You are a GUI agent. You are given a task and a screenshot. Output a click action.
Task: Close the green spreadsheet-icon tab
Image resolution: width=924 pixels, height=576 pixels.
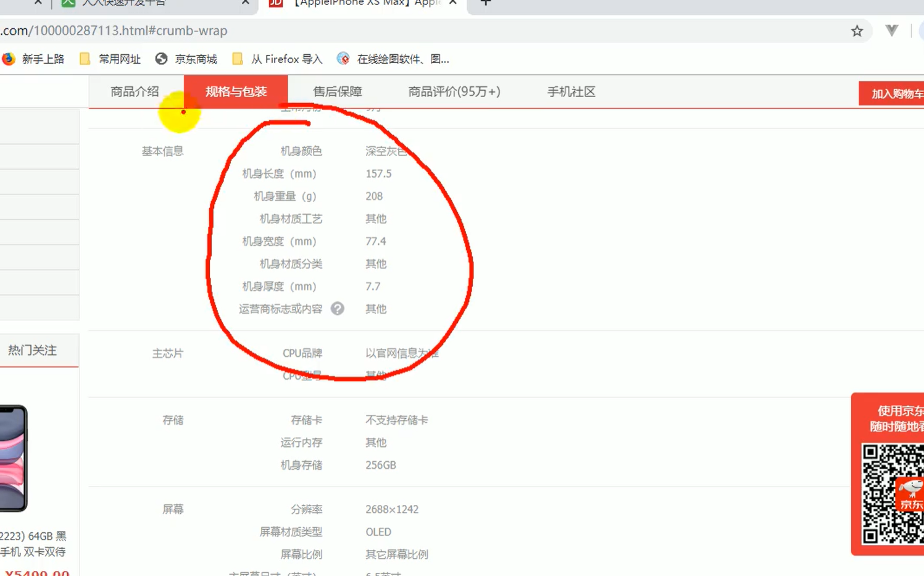coord(246,2)
